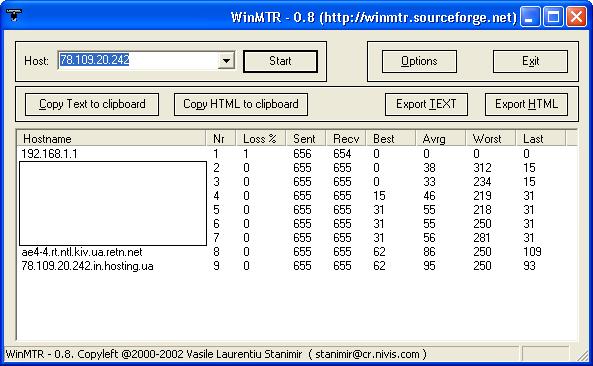
Task: Minimize the WinMTR window
Action: [530, 17]
